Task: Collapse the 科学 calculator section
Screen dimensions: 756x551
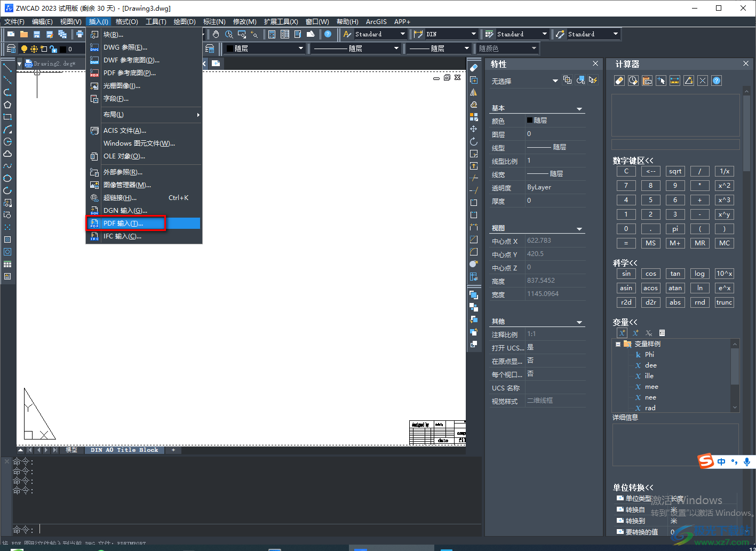Action: pos(625,263)
